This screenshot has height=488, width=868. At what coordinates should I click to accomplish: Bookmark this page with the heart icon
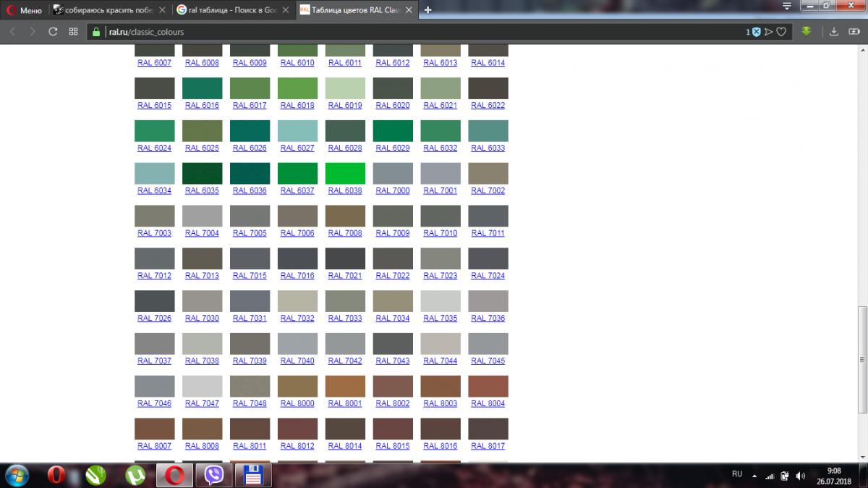click(x=781, y=32)
